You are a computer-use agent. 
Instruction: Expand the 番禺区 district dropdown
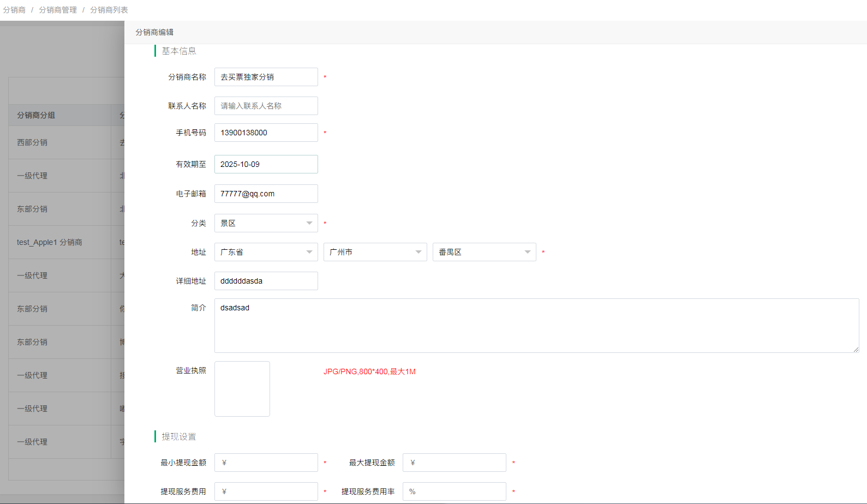coord(484,252)
